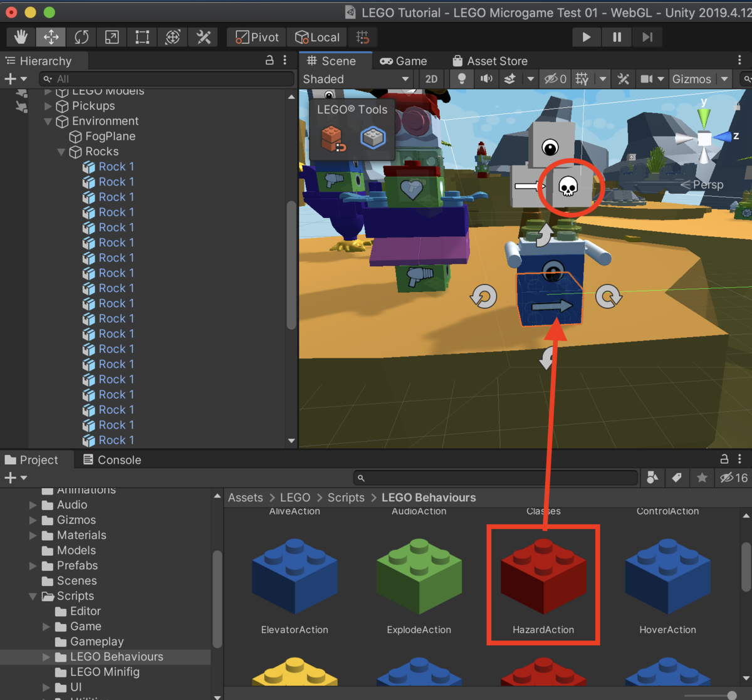Screen dimensions: 752x700
Task: Toggle Pivot handle position
Action: [257, 37]
